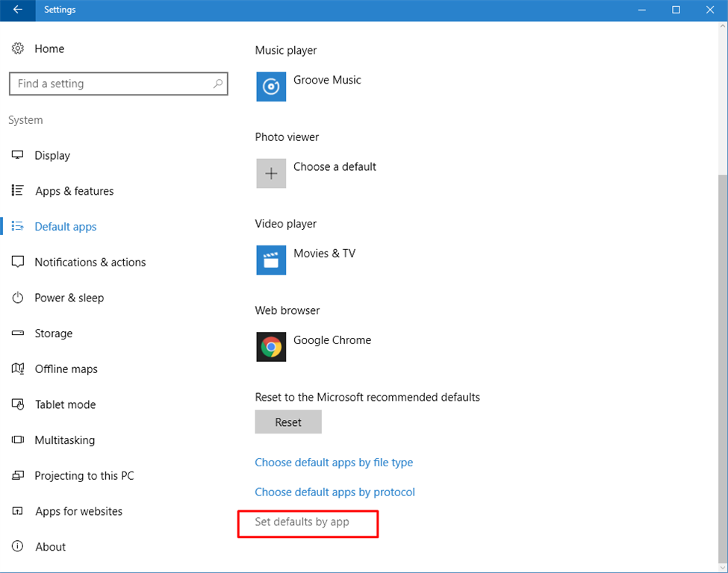The width and height of the screenshot is (728, 573).
Task: Go to Apps & features
Action: tap(74, 191)
